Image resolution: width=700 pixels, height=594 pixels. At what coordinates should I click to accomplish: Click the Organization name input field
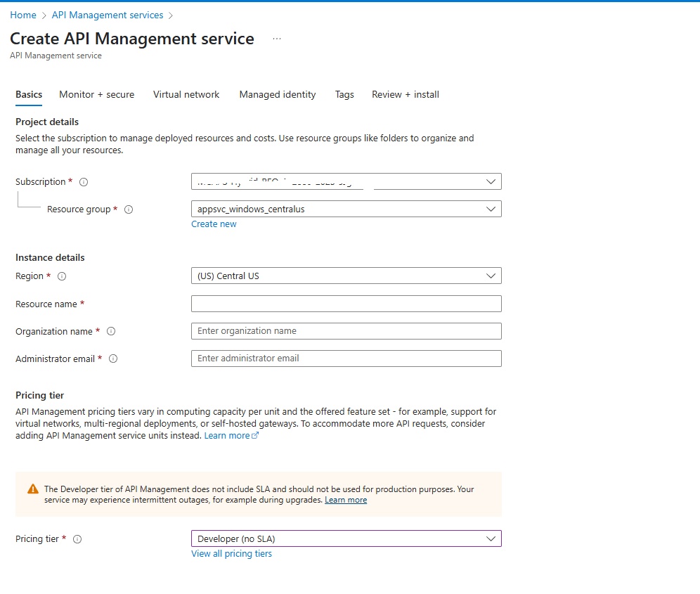pyautogui.click(x=346, y=331)
